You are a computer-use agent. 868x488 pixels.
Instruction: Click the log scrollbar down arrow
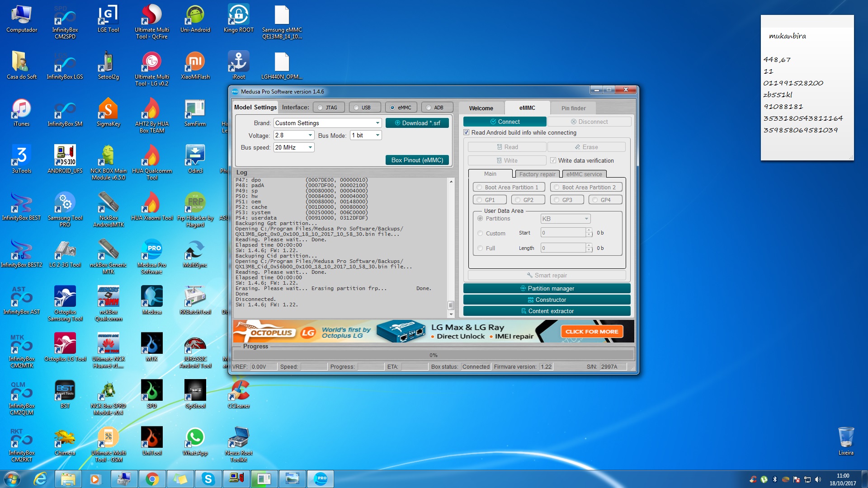(451, 314)
